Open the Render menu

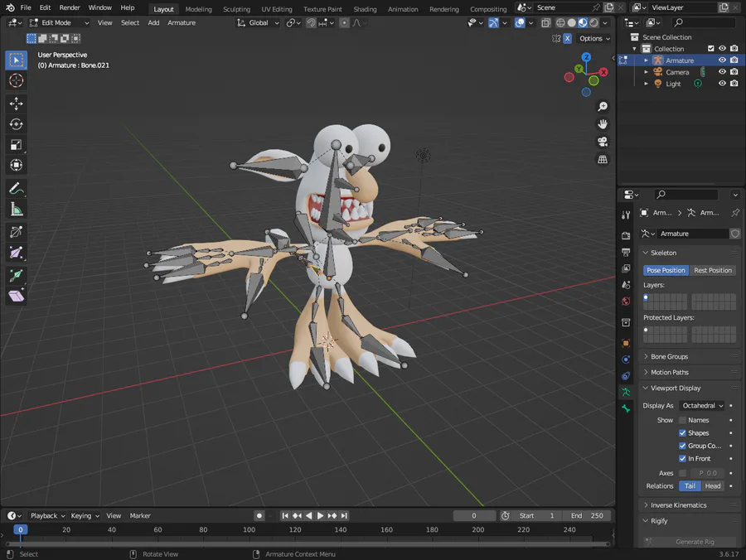pos(70,7)
